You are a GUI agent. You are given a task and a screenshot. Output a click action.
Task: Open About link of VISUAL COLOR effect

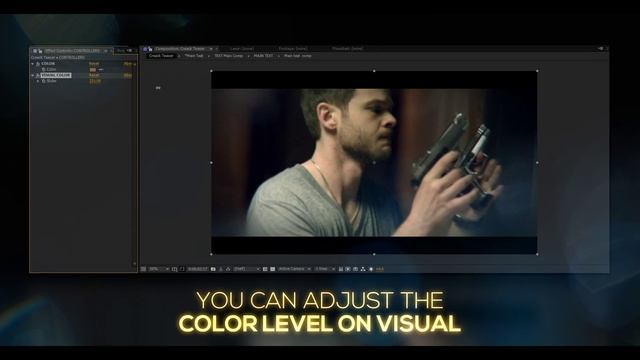point(128,76)
